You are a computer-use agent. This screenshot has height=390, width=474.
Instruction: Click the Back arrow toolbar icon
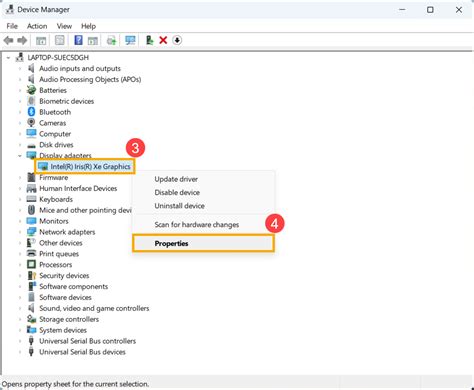(8, 41)
